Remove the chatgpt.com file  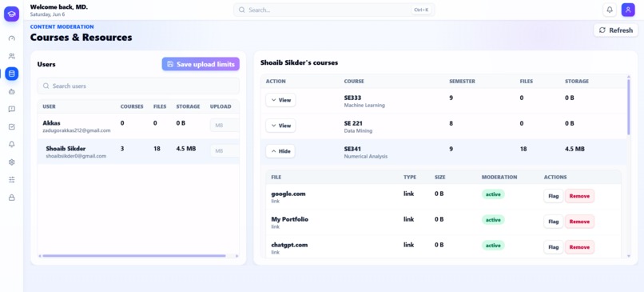click(579, 246)
